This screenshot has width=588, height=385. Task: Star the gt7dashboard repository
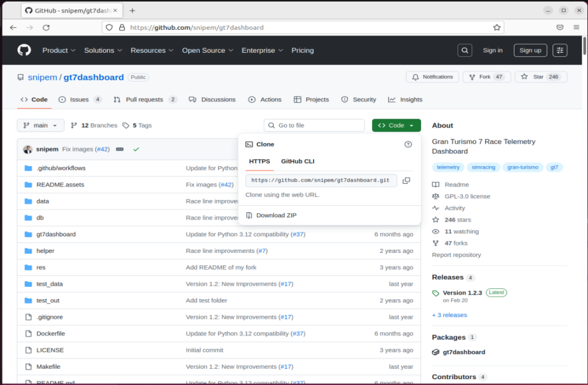[x=541, y=77]
